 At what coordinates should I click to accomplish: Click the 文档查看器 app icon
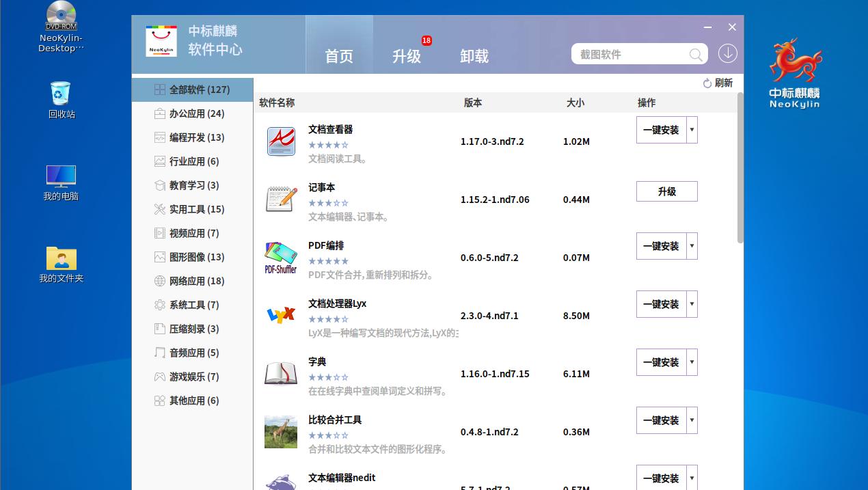281,141
